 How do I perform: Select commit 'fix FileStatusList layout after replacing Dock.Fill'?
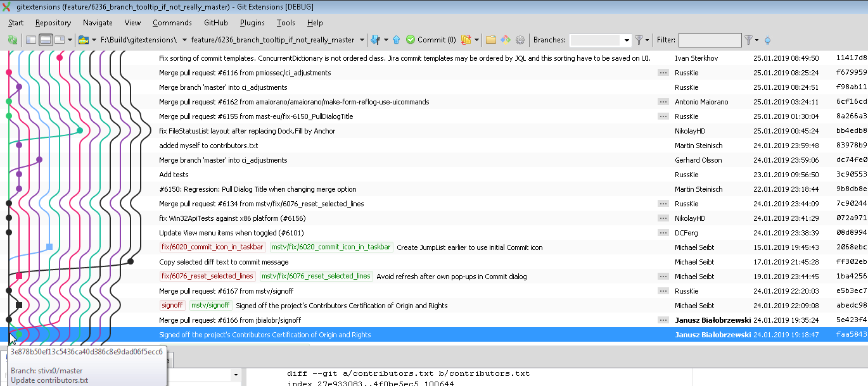(247, 131)
